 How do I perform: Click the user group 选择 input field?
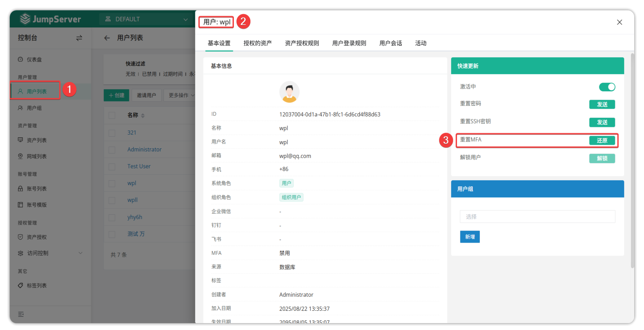[537, 217]
